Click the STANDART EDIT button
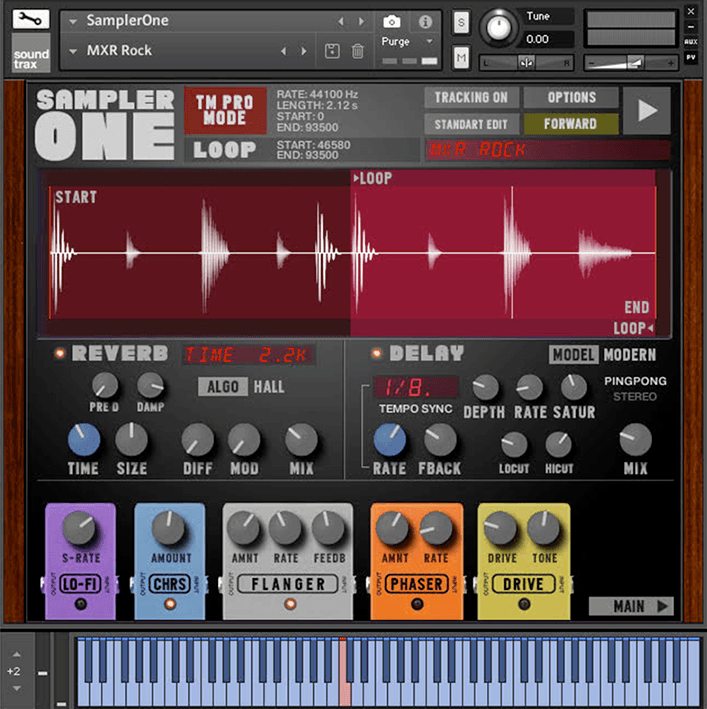This screenshot has height=709, width=707. click(471, 124)
